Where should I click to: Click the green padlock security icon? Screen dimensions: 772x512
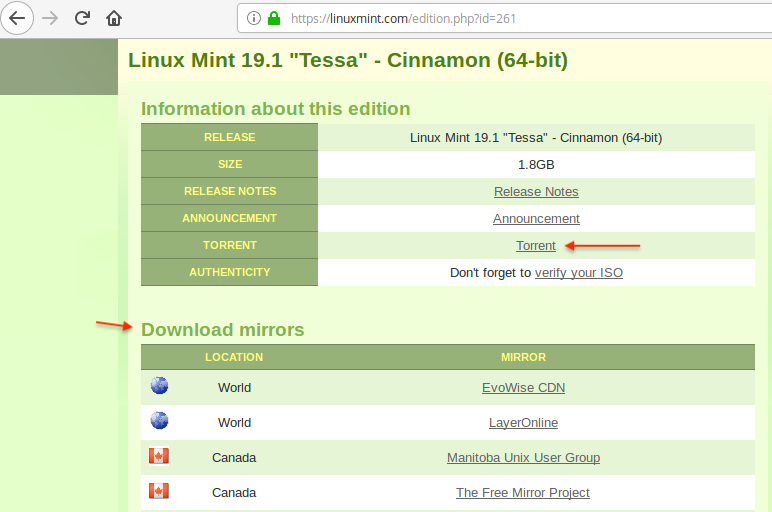tap(274, 18)
